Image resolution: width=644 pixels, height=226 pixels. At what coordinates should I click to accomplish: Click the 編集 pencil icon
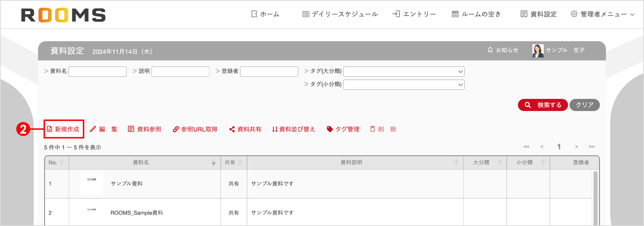pyautogui.click(x=93, y=129)
